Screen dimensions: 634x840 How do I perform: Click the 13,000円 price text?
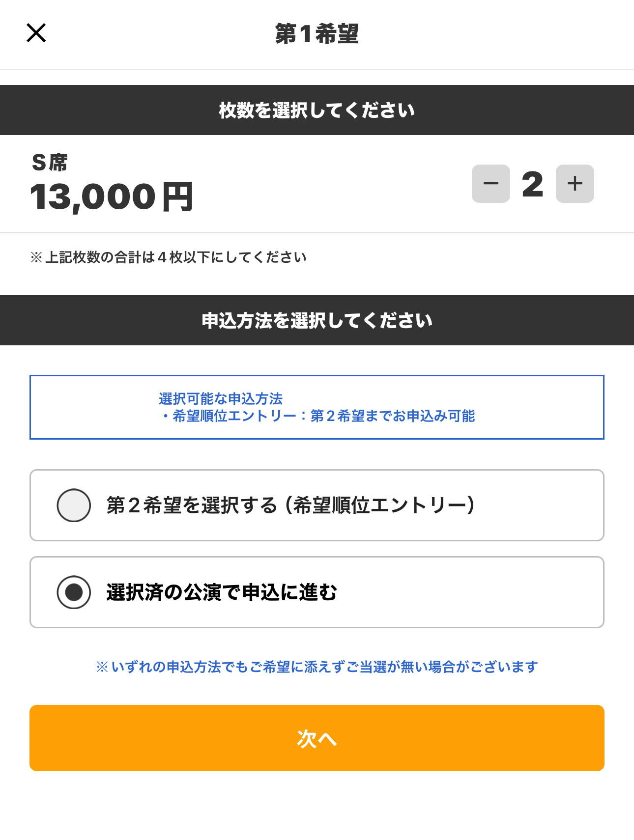click(112, 197)
